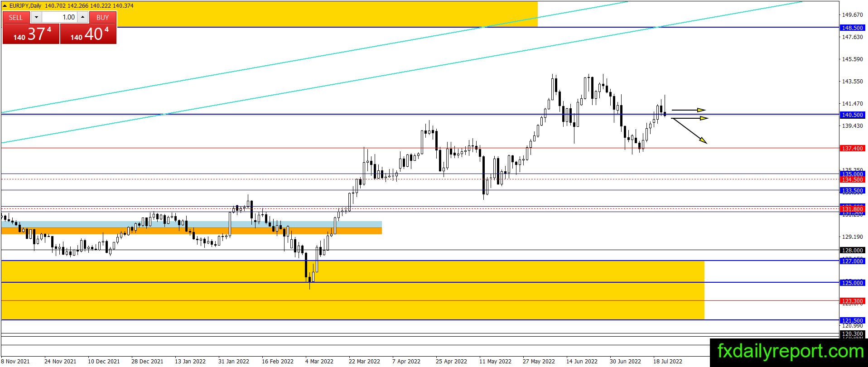Decrease lot volume with the down arrow
The height and width of the screenshot is (367, 868).
click(36, 17)
